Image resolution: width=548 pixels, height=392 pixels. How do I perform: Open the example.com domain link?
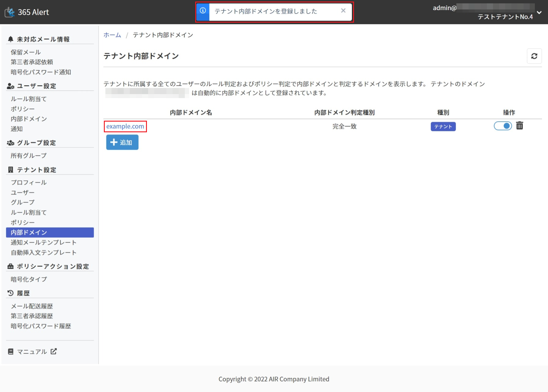point(125,126)
